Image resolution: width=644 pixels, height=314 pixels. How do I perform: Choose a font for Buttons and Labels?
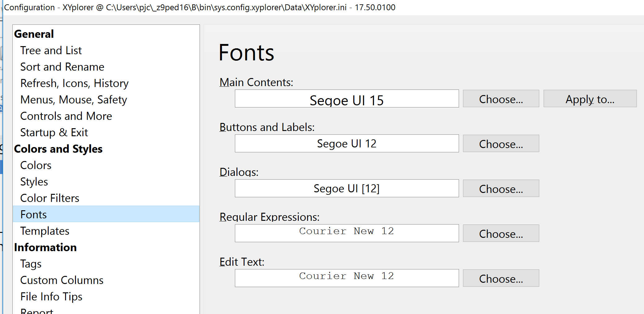[501, 143]
